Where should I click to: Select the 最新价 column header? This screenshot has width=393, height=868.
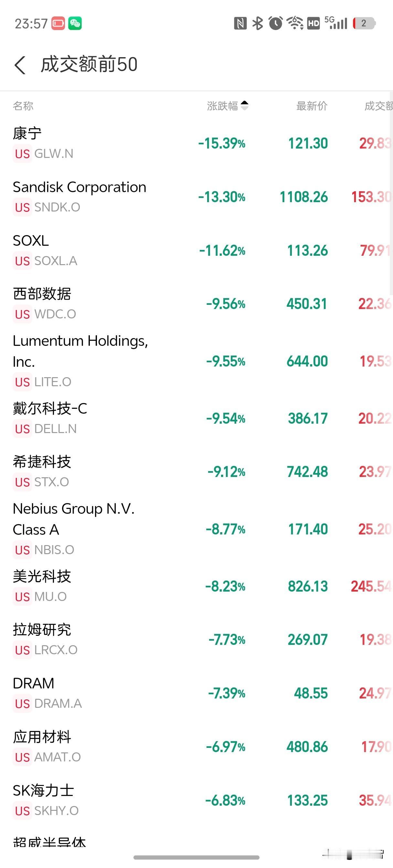coord(312,106)
